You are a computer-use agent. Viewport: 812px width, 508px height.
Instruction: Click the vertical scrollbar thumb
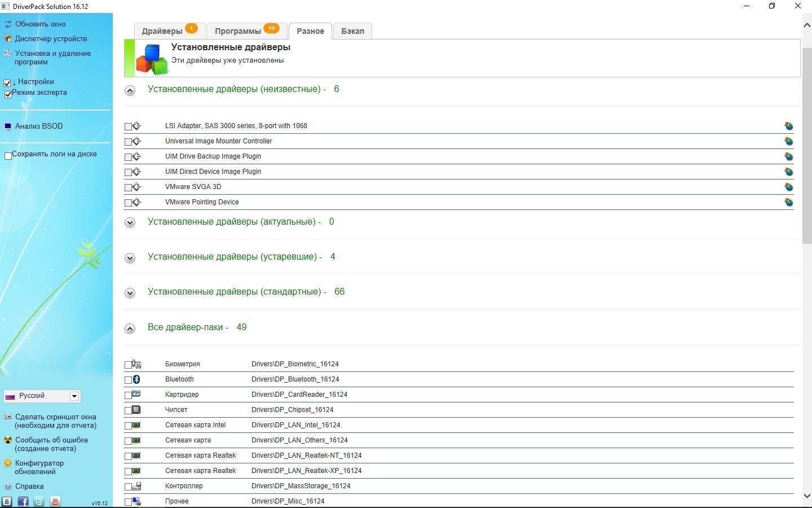(807, 146)
